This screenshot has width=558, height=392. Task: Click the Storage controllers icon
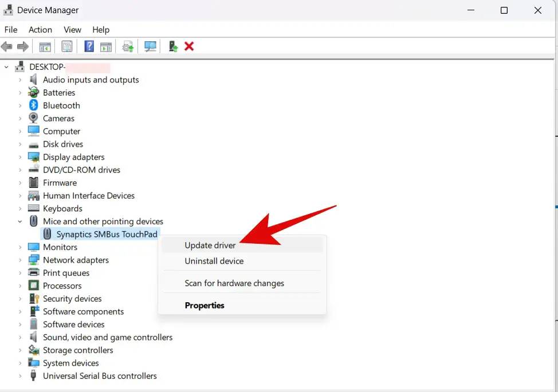tap(34, 350)
